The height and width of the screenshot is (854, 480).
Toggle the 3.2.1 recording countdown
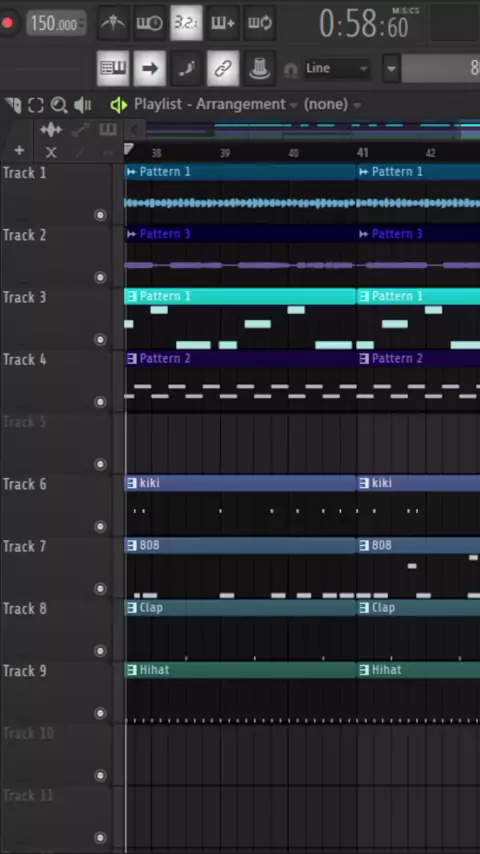click(x=186, y=23)
